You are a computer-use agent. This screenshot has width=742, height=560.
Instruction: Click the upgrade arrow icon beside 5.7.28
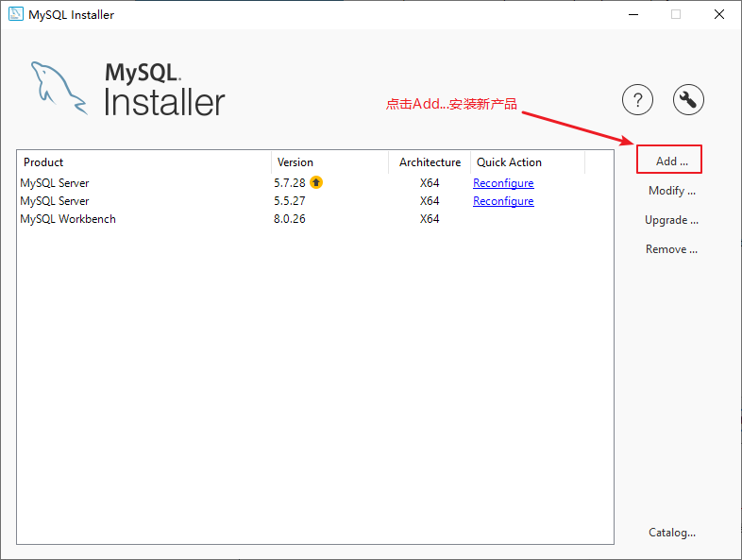click(x=316, y=182)
